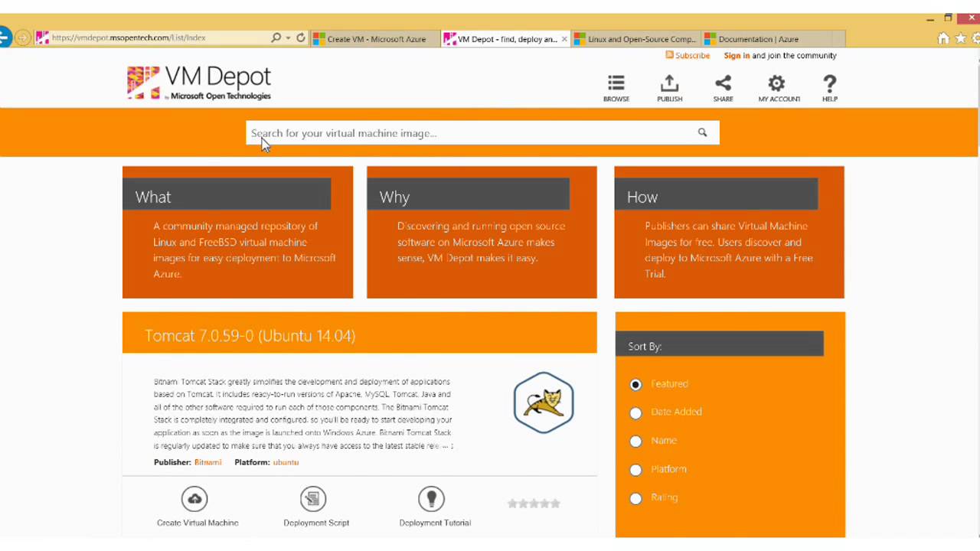Click the Tomcat logo image
Viewport: 980px width, 551px height.
pos(544,403)
